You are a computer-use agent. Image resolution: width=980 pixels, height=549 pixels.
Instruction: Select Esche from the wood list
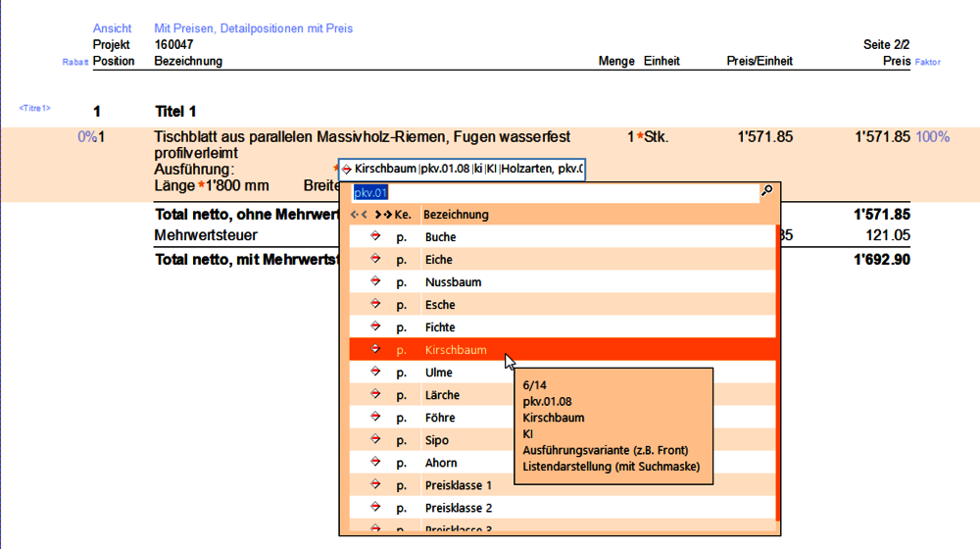(x=440, y=305)
